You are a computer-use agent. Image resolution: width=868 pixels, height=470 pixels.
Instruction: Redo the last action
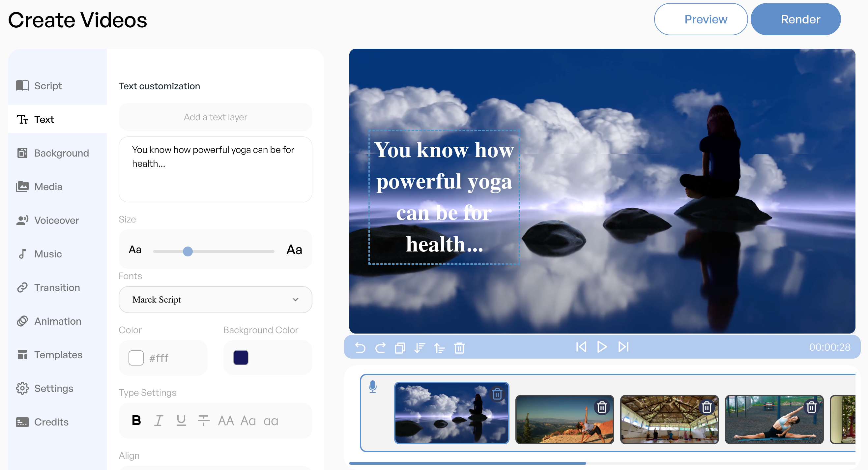(x=380, y=347)
